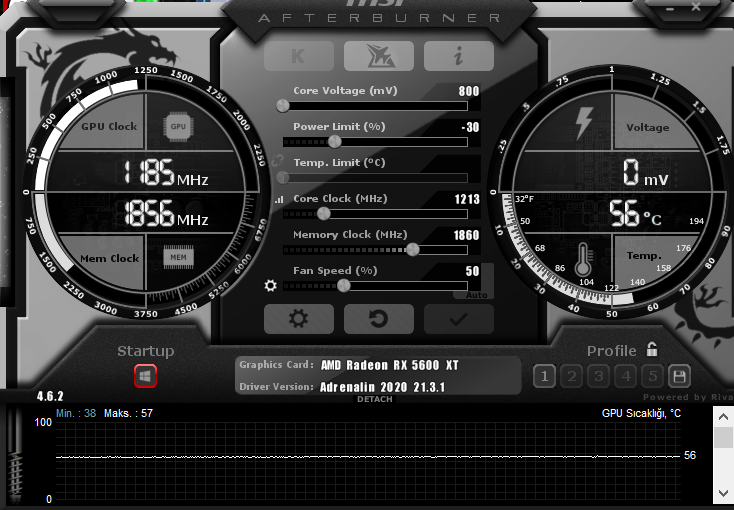Select profile slot 1
The width and height of the screenshot is (734, 510).
(544, 376)
